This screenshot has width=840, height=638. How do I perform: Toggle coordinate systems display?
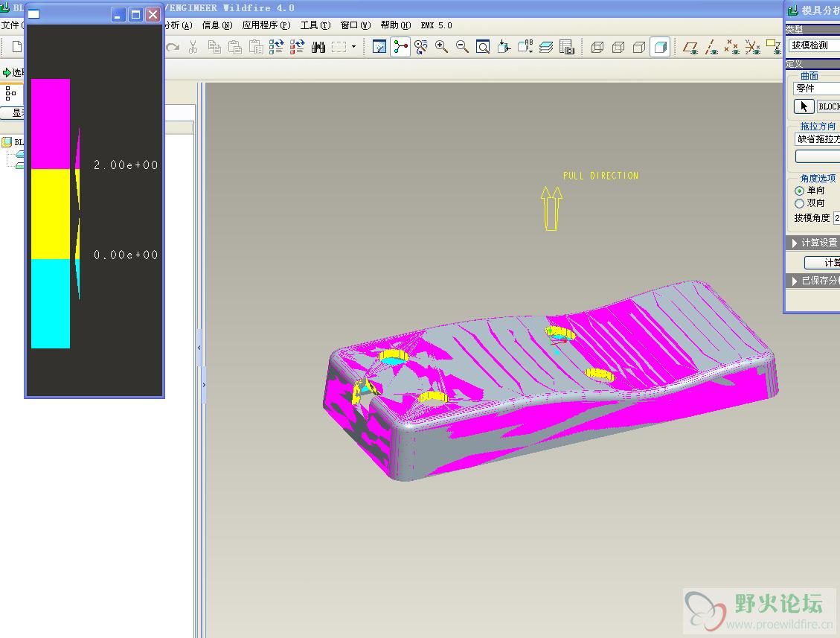click(x=753, y=47)
